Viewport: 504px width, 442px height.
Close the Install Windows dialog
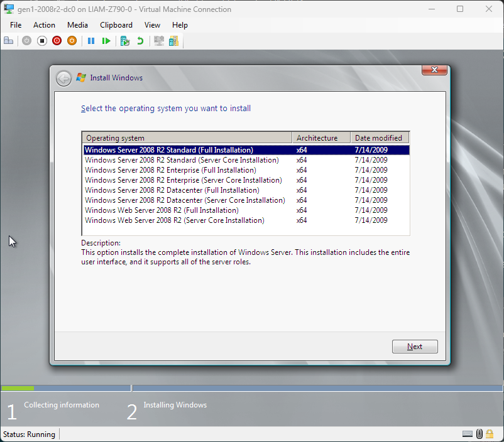point(434,70)
